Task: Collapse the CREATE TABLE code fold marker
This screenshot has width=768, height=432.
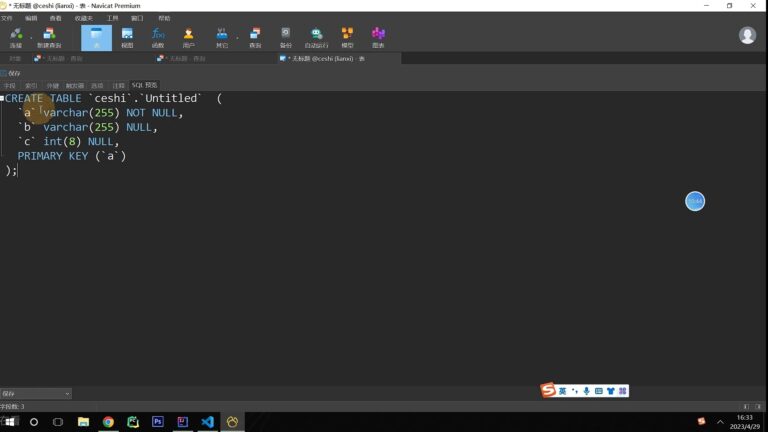Action: click(x=2, y=98)
